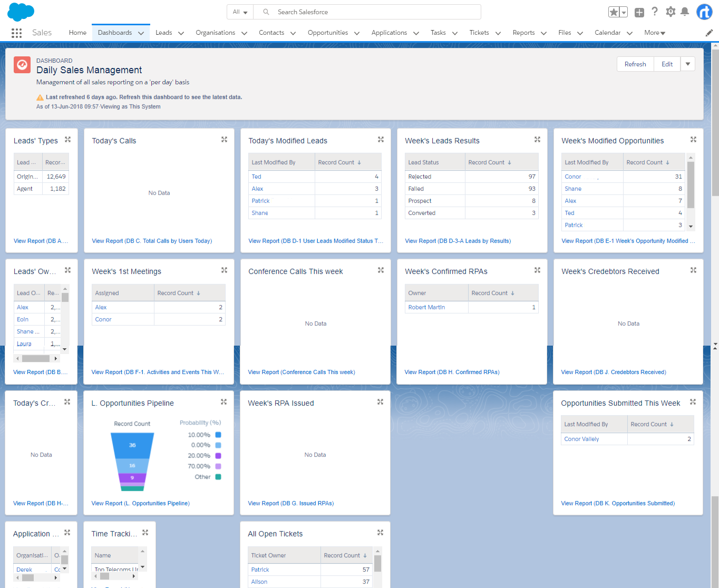Screen dimensions: 719x588
Task: Expand the L. Opportunities Pipeline widget
Action: tap(224, 402)
